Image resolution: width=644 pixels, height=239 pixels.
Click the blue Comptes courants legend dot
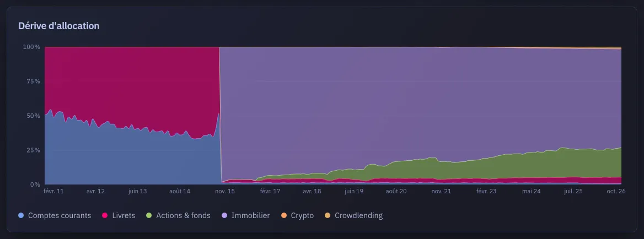pyautogui.click(x=21, y=215)
